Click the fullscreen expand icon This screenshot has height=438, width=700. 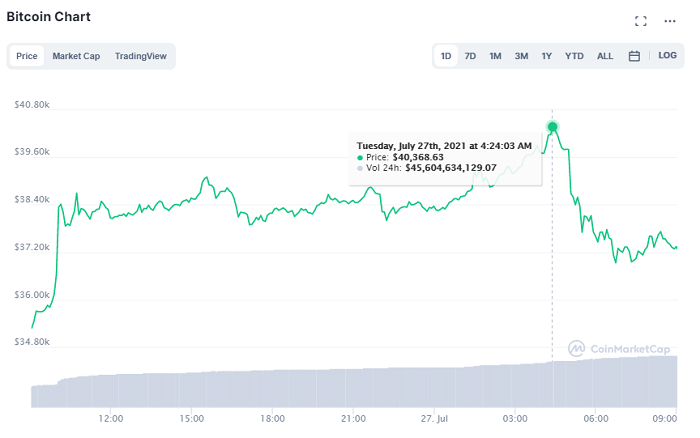click(641, 21)
